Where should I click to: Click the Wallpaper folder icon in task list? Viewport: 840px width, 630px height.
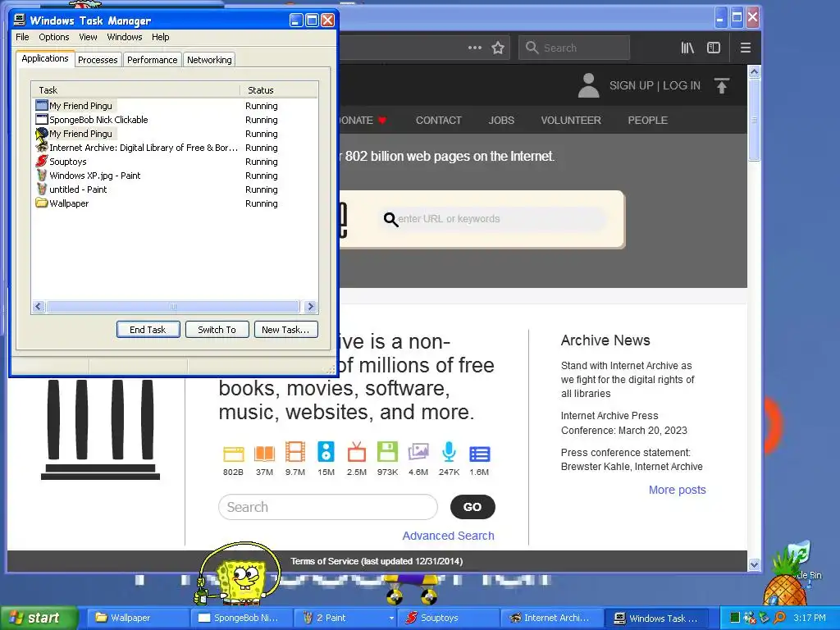pos(42,203)
